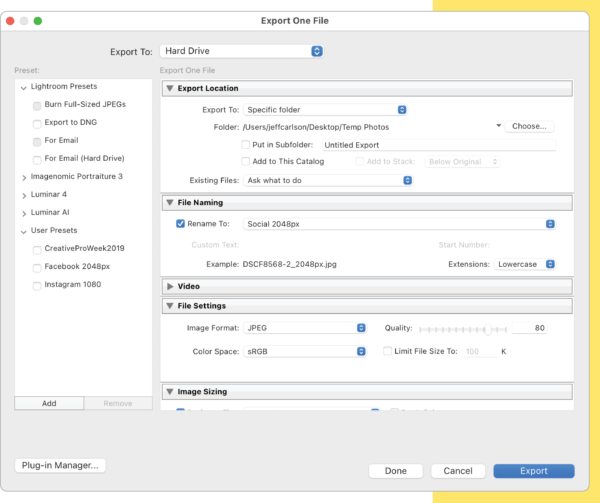The height and width of the screenshot is (503, 600).
Task: Uncheck the Rename To checkbox
Action: [180, 223]
